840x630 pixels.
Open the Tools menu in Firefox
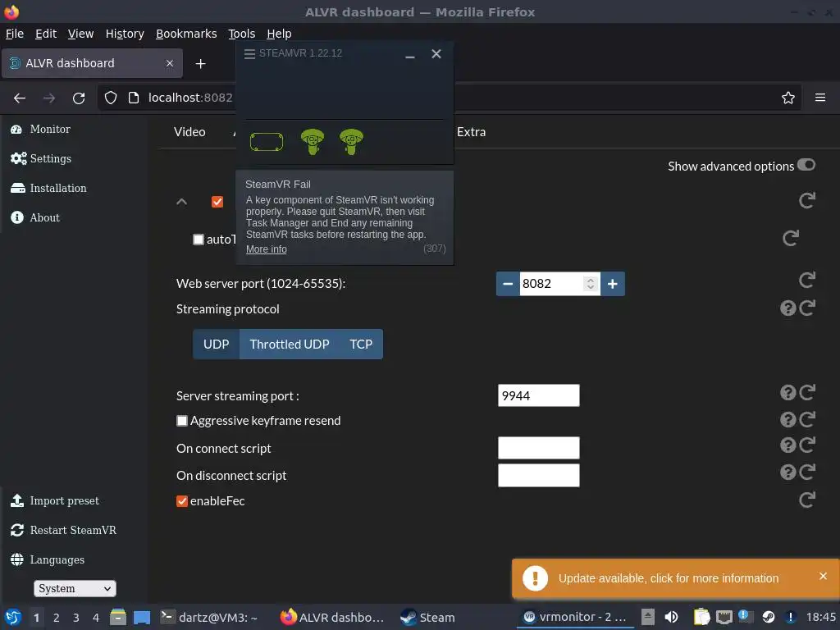click(x=242, y=34)
